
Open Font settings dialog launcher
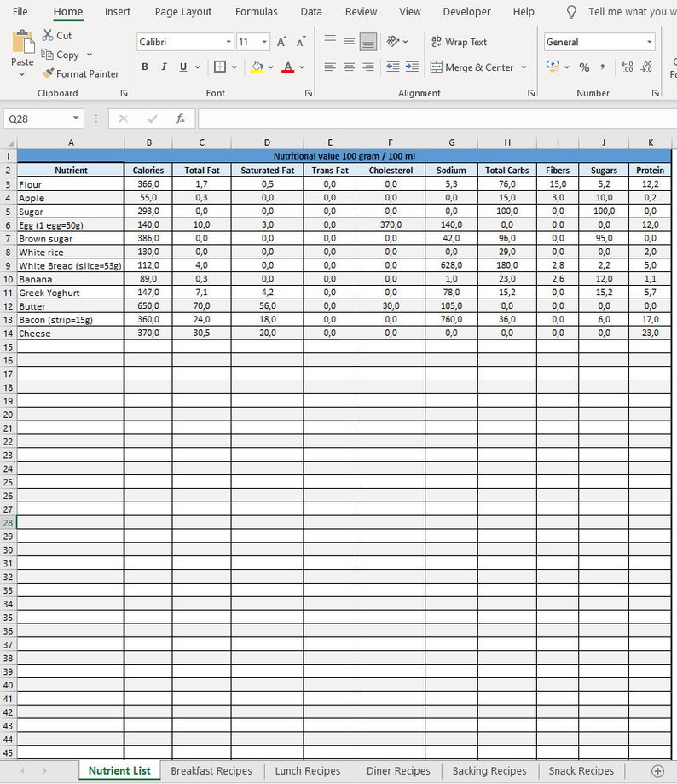point(309,93)
